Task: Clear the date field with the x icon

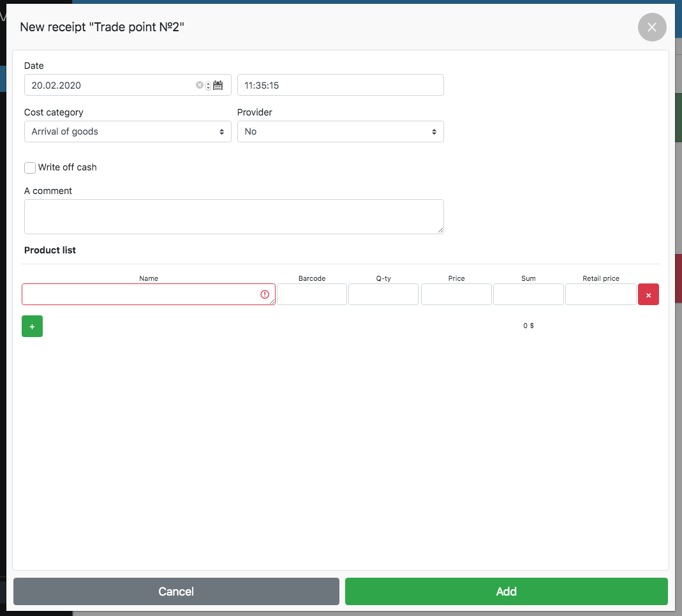Action: [x=200, y=85]
